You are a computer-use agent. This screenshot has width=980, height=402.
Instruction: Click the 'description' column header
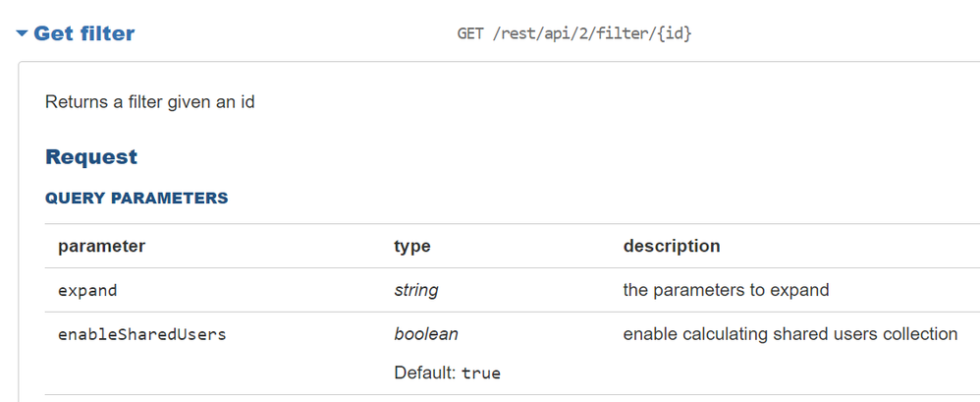point(672,246)
